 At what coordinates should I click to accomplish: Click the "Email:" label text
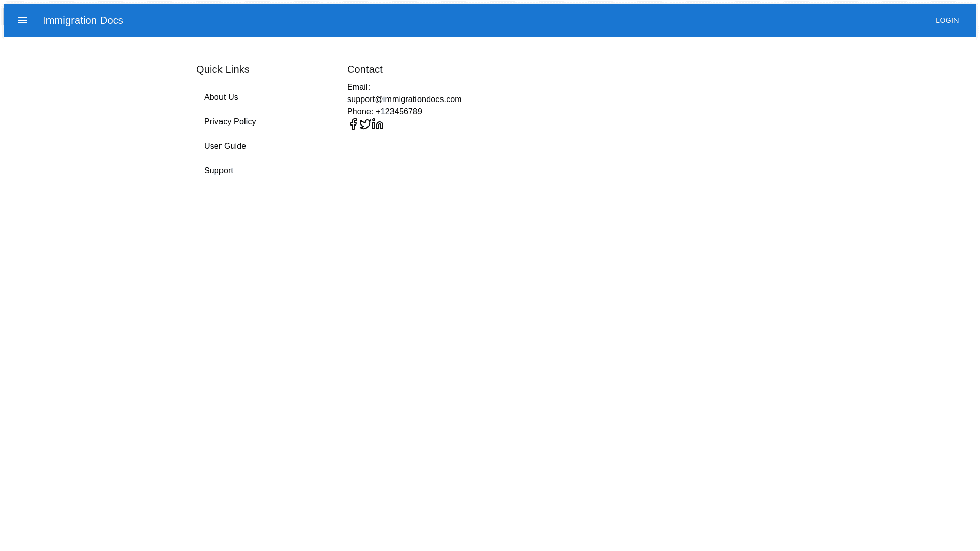pyautogui.click(x=358, y=87)
